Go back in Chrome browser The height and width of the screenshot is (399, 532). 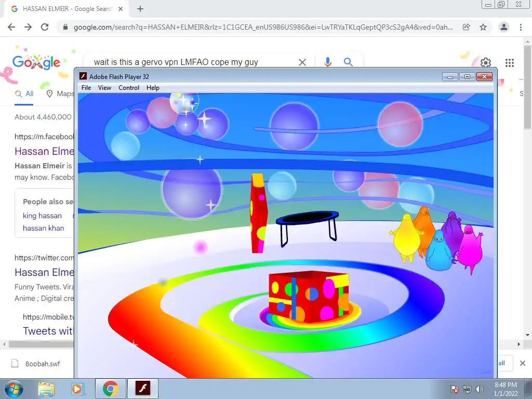click(11, 27)
